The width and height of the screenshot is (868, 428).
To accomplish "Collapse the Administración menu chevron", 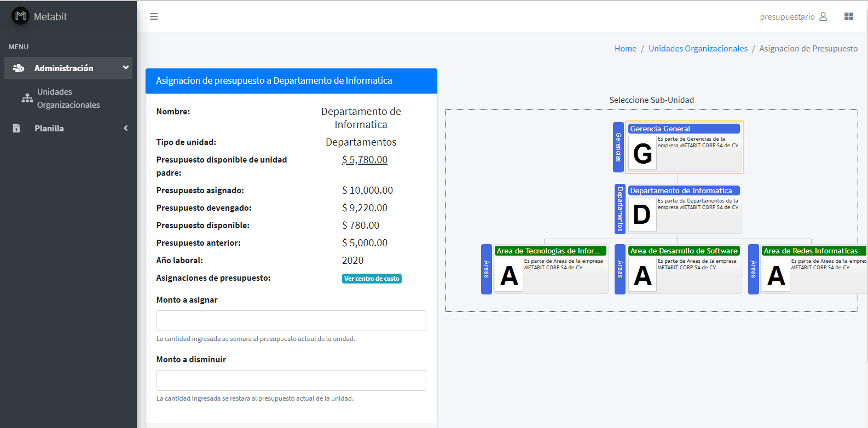I will (126, 67).
